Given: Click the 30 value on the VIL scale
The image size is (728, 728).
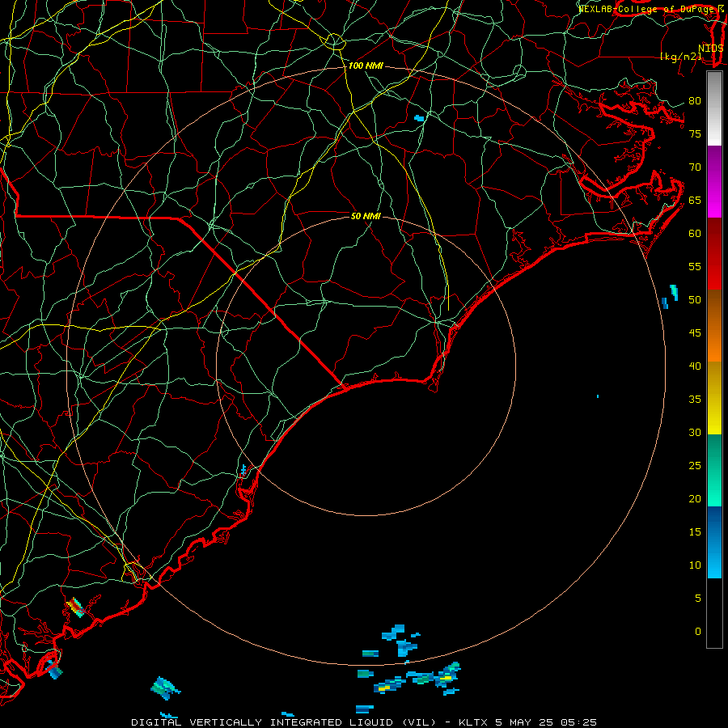Looking at the screenshot, I should [x=695, y=432].
